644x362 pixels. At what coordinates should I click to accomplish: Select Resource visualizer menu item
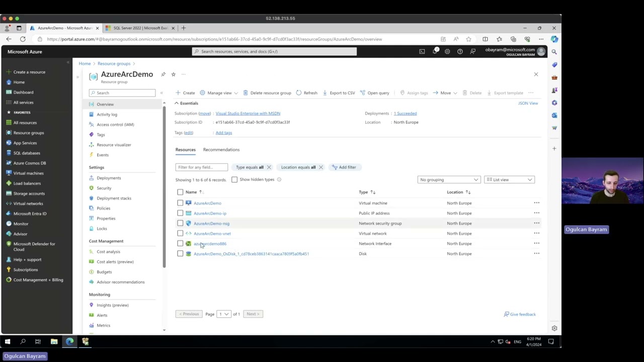[x=114, y=145]
